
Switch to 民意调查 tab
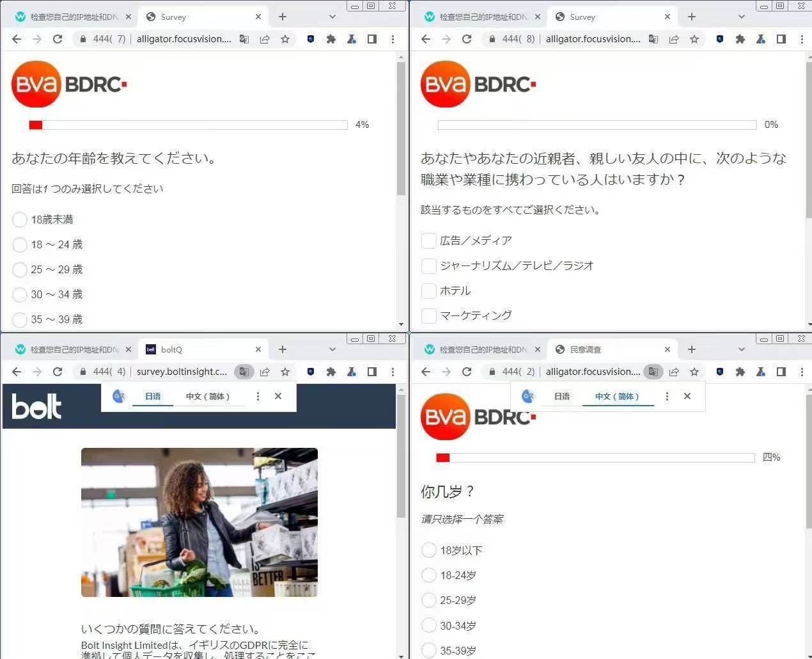tap(613, 349)
